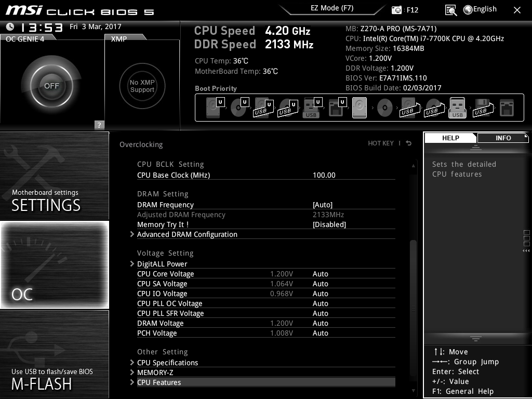Select the legacy CD/DVD boot icon without U badge

point(385,108)
